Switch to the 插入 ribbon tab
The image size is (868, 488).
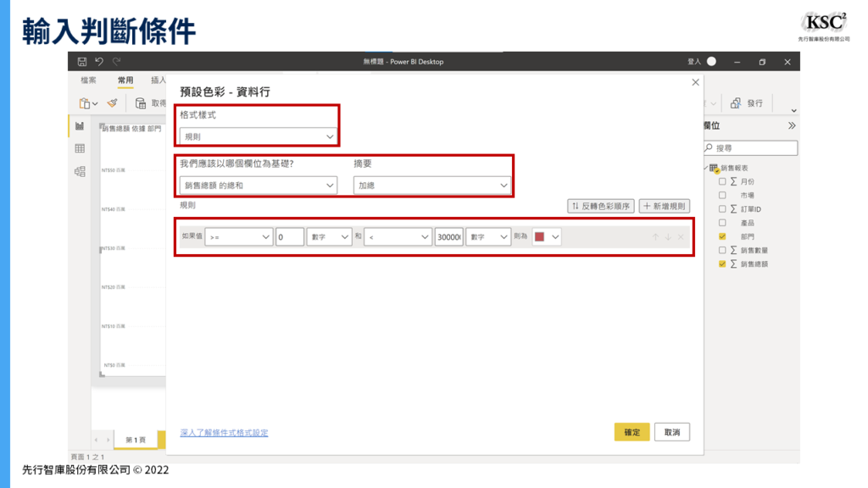[x=159, y=80]
